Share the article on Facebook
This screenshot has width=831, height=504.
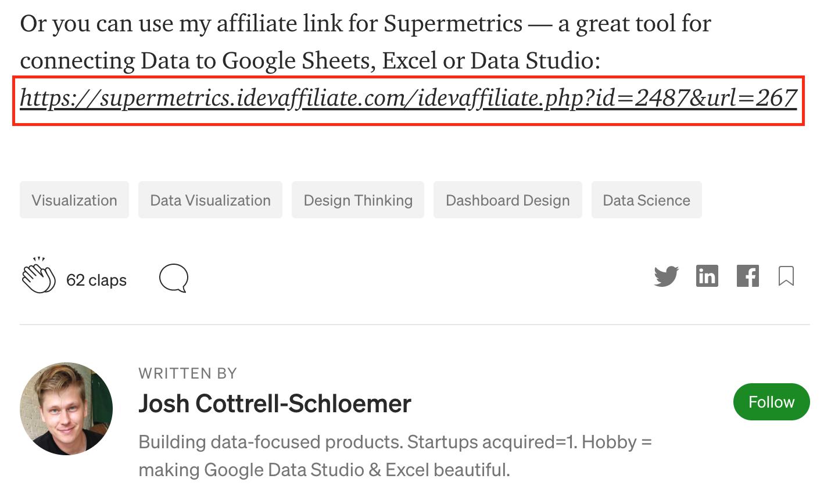click(x=747, y=276)
